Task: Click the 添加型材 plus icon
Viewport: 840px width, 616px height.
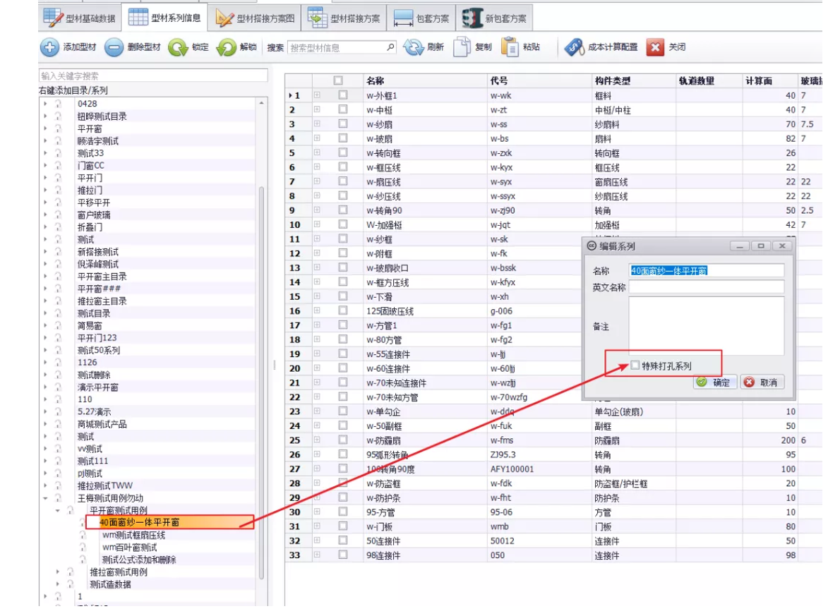Action: tap(49, 48)
